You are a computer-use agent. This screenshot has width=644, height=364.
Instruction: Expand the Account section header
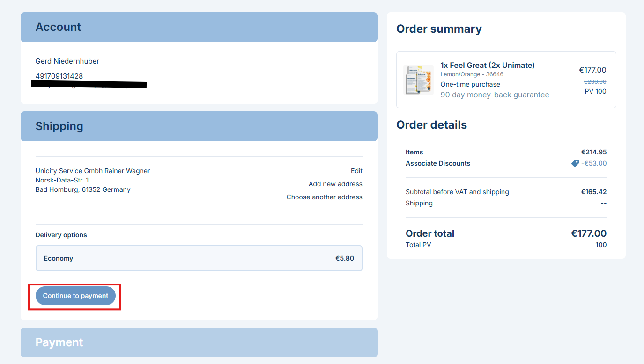point(199,27)
